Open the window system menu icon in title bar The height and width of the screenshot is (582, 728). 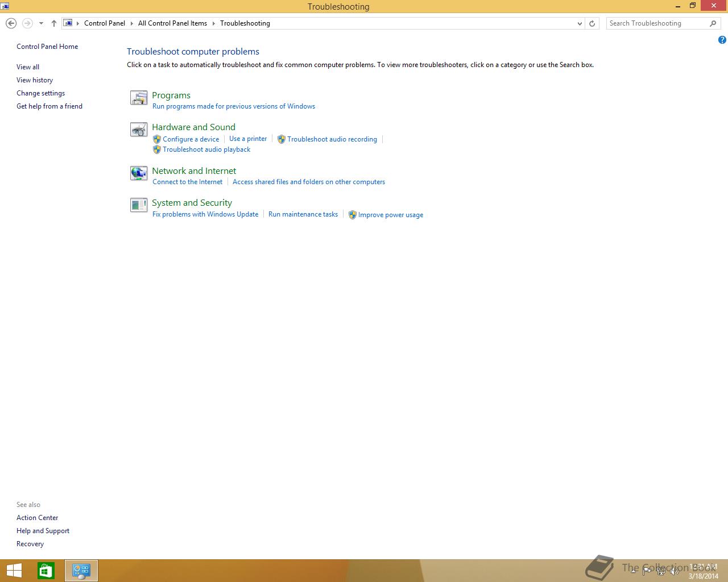pyautogui.click(x=5, y=6)
